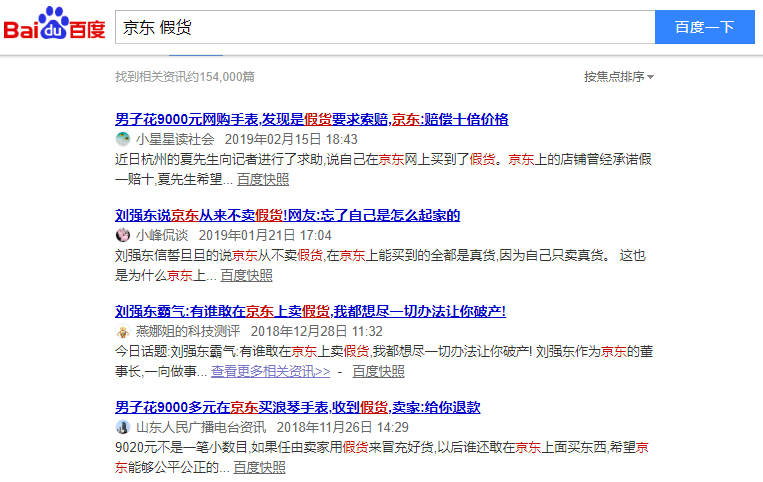Click the 山东人民广播电台资讯 avatar icon
763x482 pixels.
(x=123, y=427)
